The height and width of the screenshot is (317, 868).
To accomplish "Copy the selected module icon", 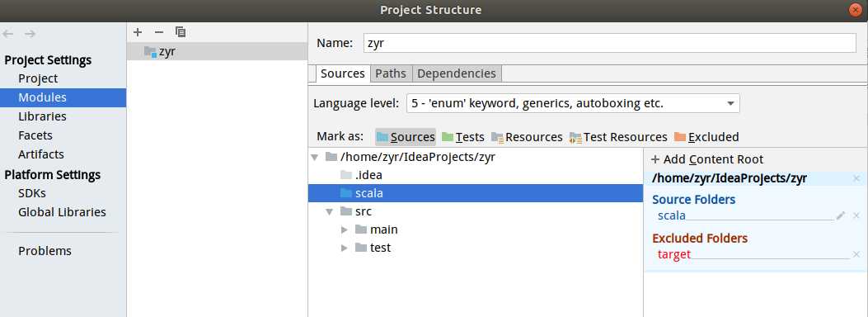I will (181, 32).
